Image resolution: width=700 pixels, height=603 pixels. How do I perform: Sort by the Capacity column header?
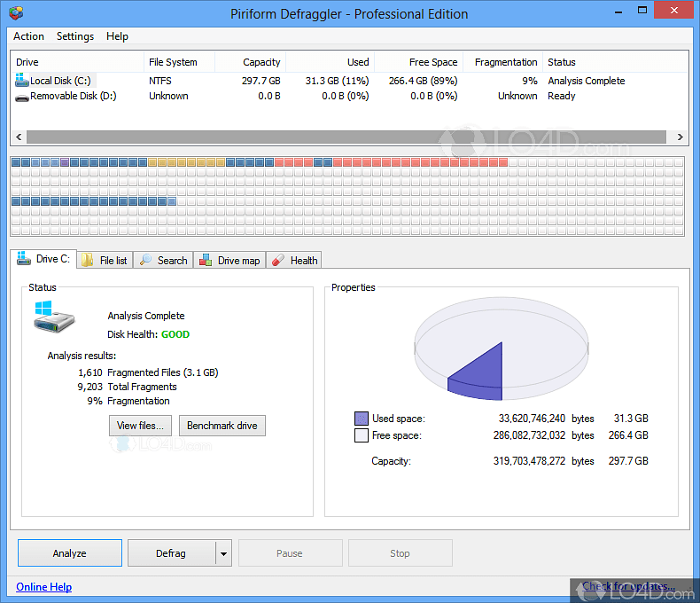coord(251,62)
